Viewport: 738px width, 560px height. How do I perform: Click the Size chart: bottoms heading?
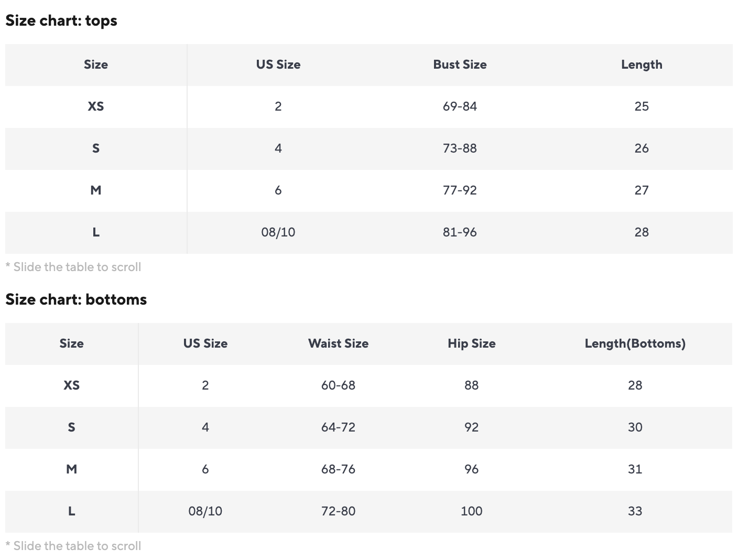[x=76, y=299]
